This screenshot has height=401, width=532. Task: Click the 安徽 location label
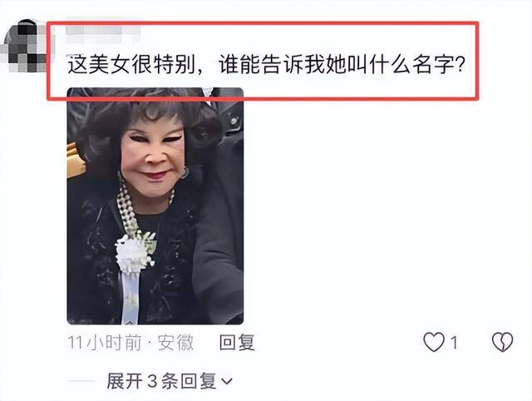[175, 342]
